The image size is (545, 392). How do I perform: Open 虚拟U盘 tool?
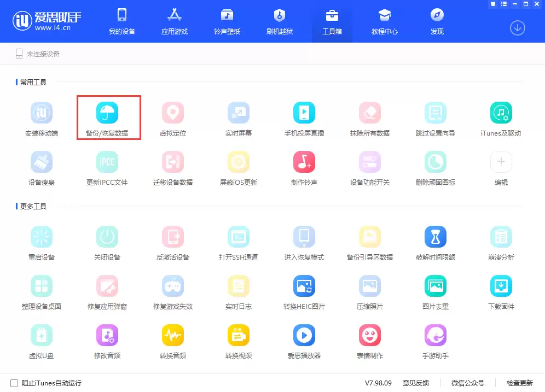tap(42, 342)
